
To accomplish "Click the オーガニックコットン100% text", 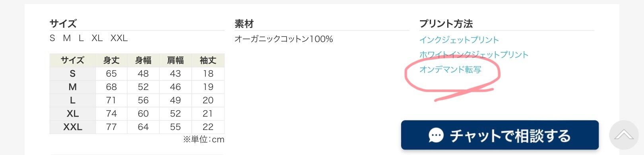I will coord(284,39).
